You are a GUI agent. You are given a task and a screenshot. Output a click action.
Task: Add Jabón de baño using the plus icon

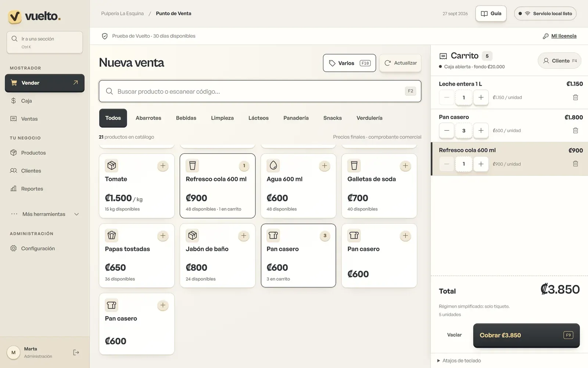(244, 236)
